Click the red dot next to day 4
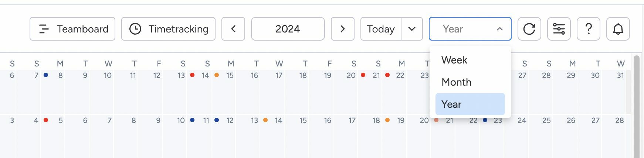644x158 pixels. click(x=46, y=120)
